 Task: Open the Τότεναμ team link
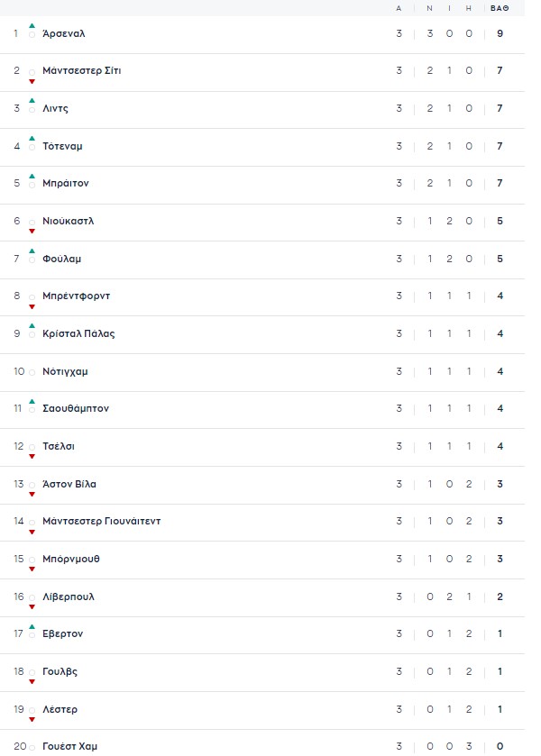pos(62,146)
